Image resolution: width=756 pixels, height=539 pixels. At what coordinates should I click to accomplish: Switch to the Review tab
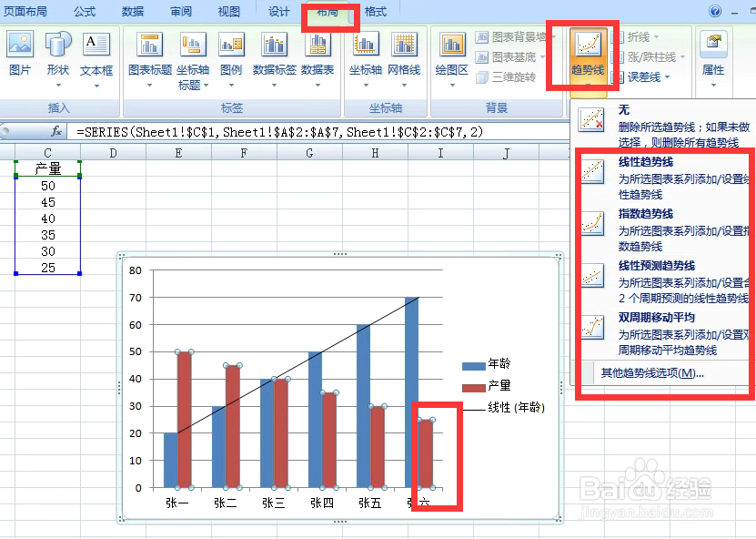point(181,11)
